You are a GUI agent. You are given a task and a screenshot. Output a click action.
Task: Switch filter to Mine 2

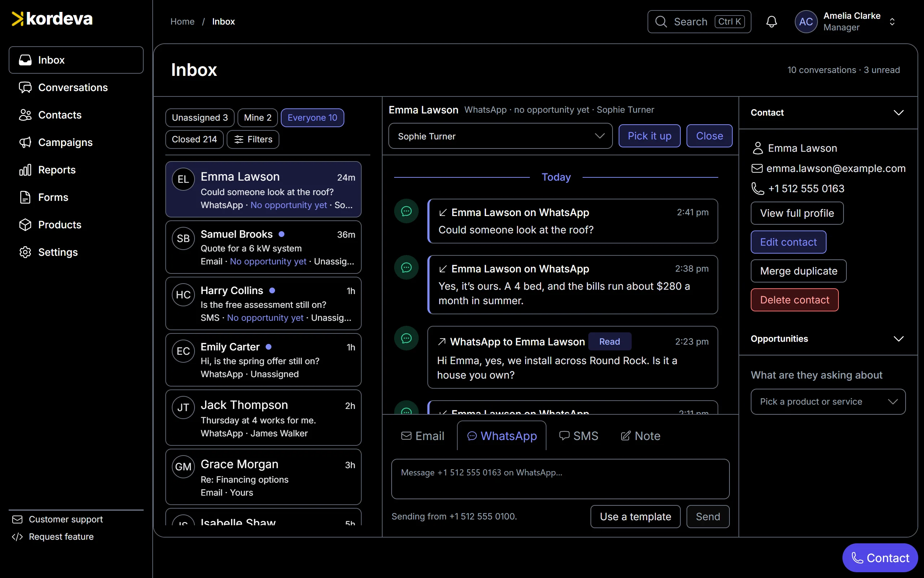(x=258, y=118)
